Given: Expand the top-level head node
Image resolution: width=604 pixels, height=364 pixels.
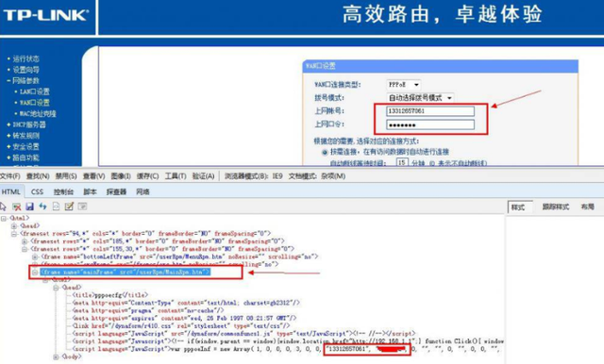Looking at the screenshot, I should click(14, 226).
